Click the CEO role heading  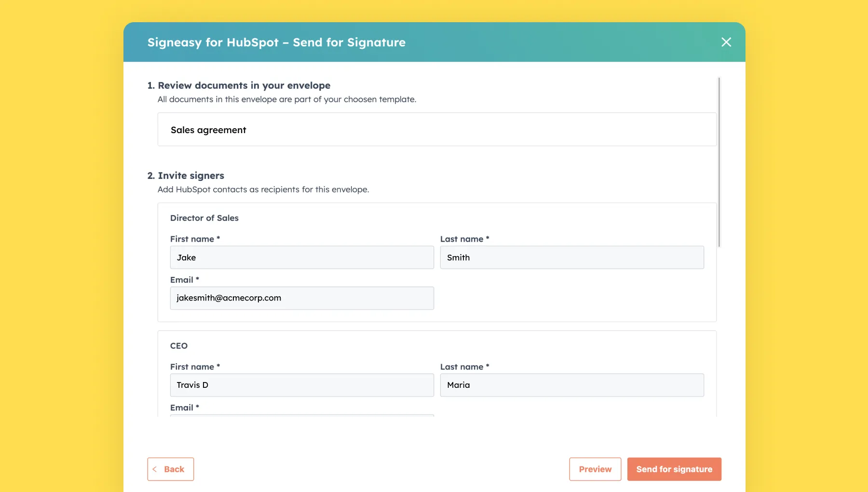coord(179,346)
